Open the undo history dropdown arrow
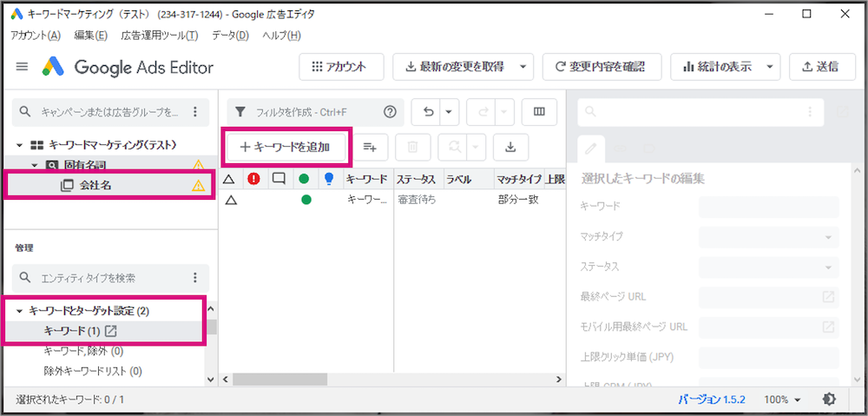Viewport: 868px width, 416px height. click(449, 112)
